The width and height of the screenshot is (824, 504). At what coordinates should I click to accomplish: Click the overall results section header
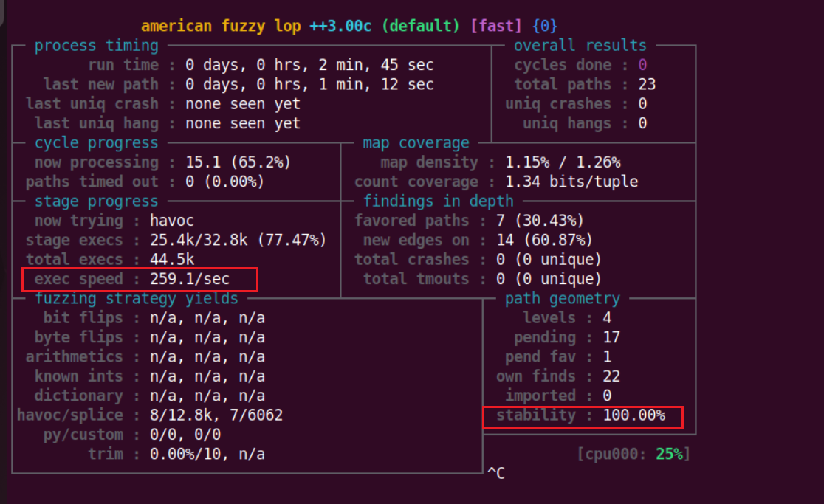pos(580,46)
